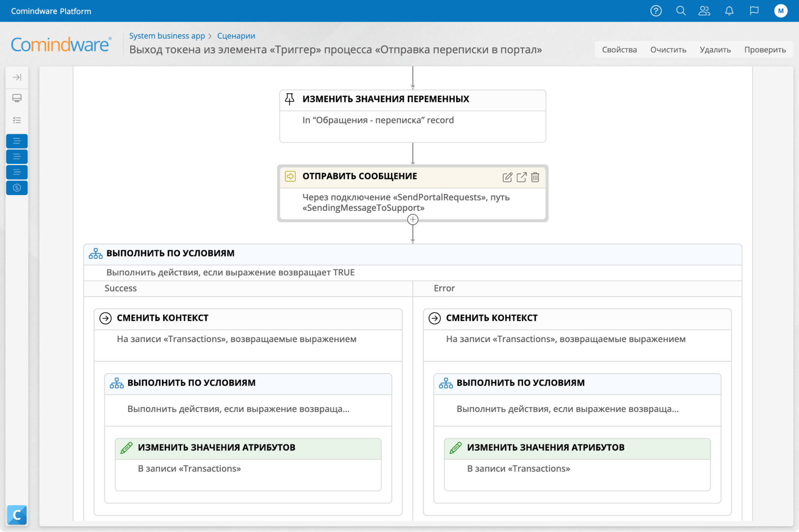Open the checklist icon in sidebar
This screenshot has width=799, height=532.
17,120
